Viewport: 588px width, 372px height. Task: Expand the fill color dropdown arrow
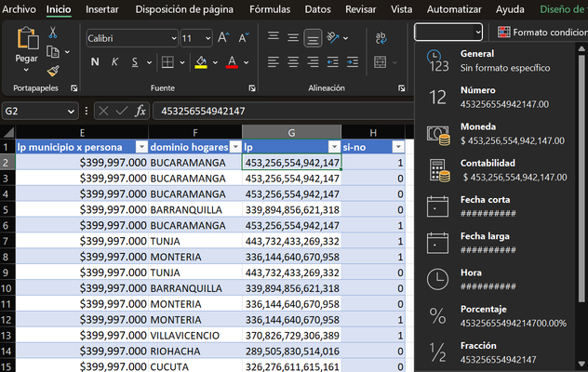pos(215,62)
